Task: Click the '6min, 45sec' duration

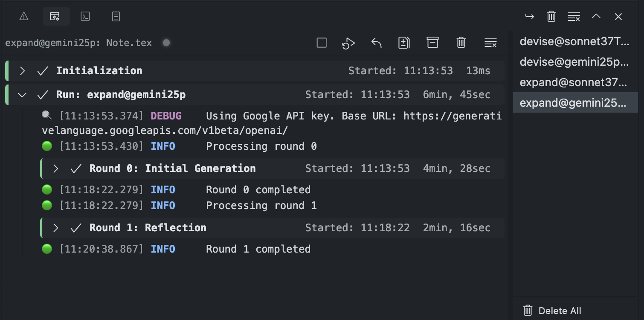Action: (457, 95)
